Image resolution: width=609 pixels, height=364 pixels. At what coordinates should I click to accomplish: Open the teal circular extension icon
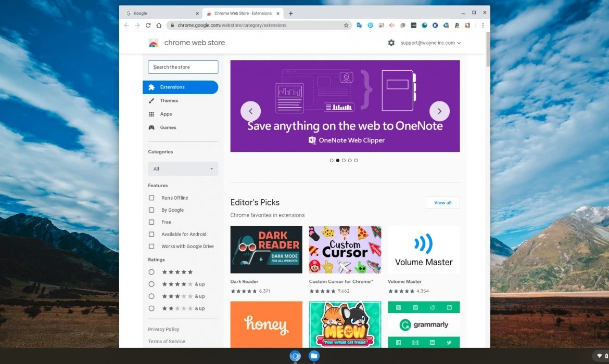tap(424, 25)
